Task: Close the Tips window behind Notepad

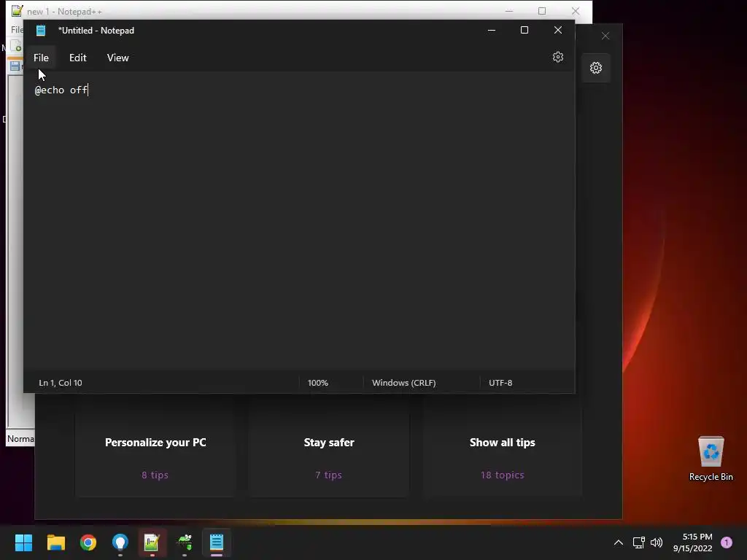Action: click(605, 36)
